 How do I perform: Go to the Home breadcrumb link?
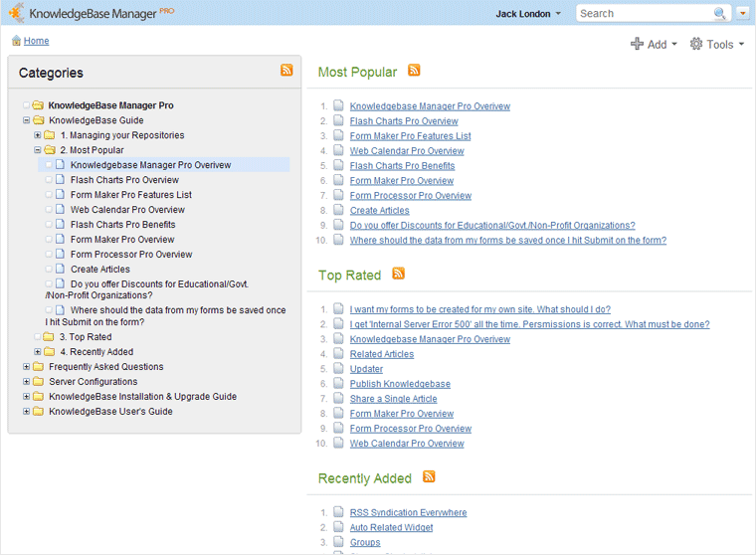[x=36, y=41]
